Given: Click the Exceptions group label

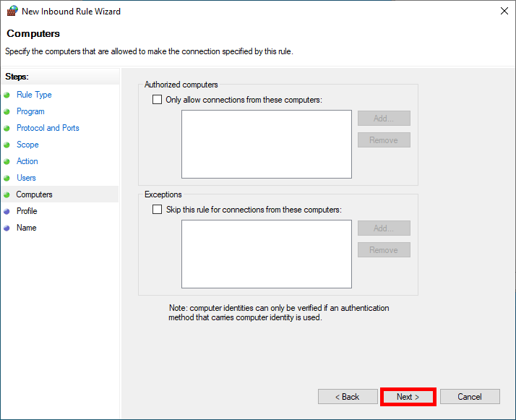Looking at the screenshot, I should [x=163, y=194].
